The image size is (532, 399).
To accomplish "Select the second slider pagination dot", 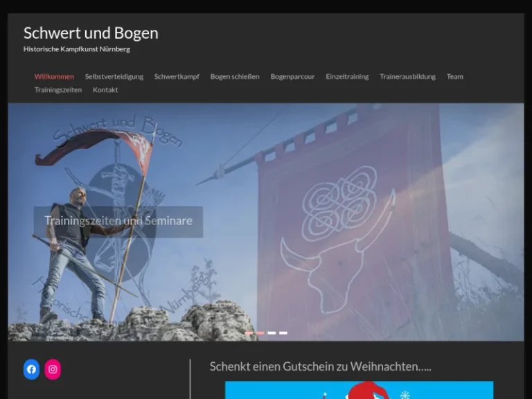I will click(260, 332).
